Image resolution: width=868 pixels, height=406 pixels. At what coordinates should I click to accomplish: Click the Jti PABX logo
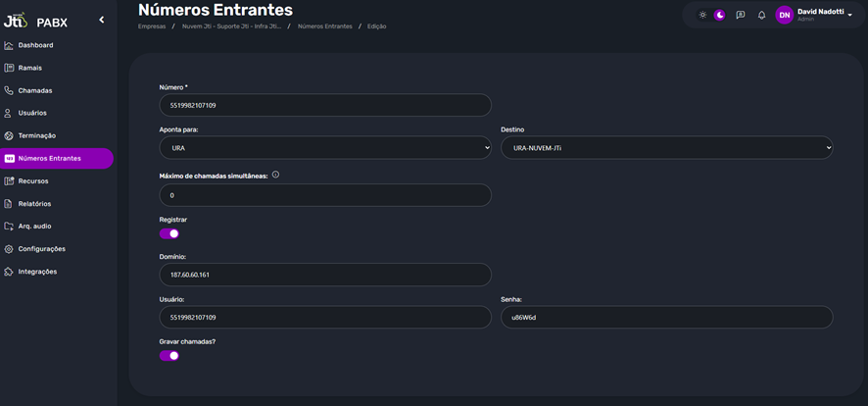click(x=35, y=21)
